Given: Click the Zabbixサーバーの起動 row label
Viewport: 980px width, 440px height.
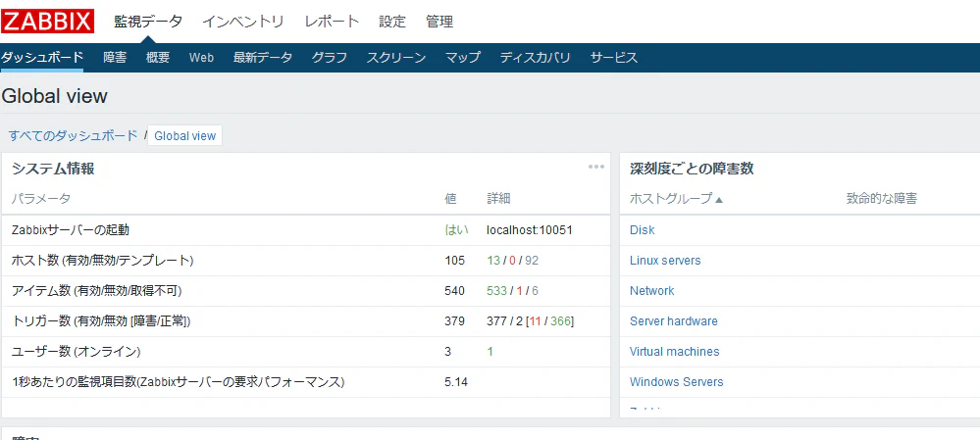Looking at the screenshot, I should coord(71,230).
